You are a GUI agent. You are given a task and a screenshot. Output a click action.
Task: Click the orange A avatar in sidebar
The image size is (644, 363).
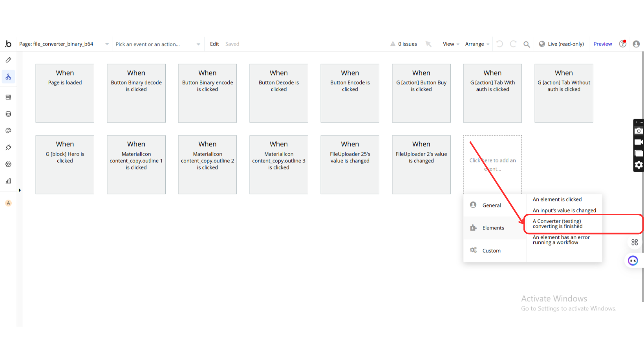click(x=8, y=203)
